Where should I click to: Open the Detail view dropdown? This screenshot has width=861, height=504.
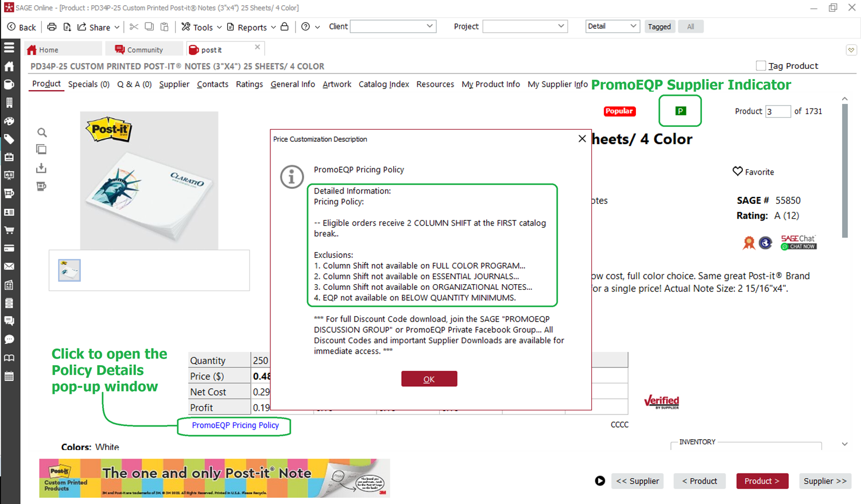pos(612,26)
